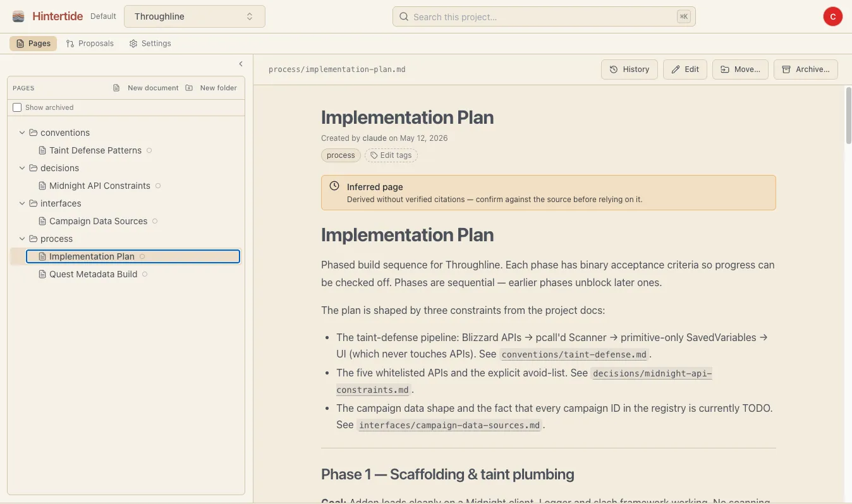Collapse the decisions folder chevron
The width and height of the screenshot is (852, 504).
pos(22,168)
